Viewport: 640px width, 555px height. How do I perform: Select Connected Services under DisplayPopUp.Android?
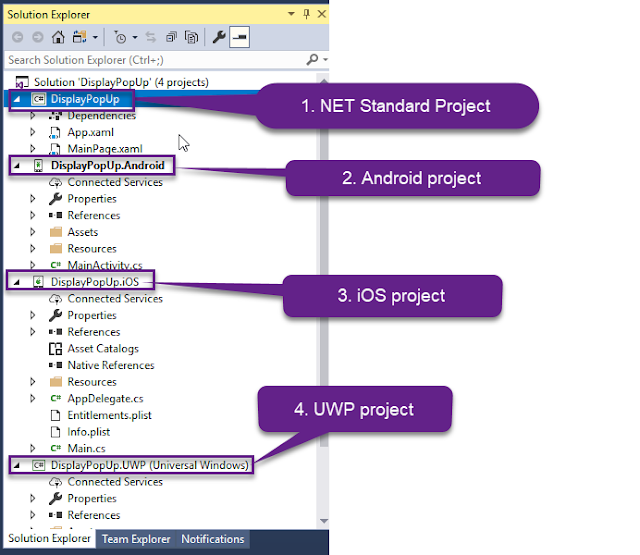click(x=115, y=182)
